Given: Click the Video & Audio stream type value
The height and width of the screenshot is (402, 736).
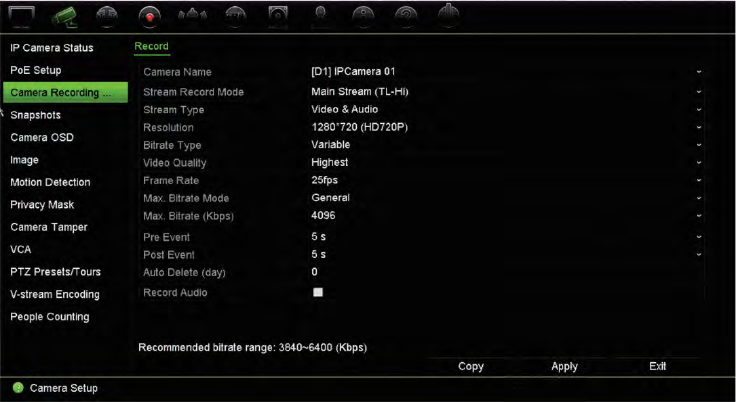Looking at the screenshot, I should (345, 109).
